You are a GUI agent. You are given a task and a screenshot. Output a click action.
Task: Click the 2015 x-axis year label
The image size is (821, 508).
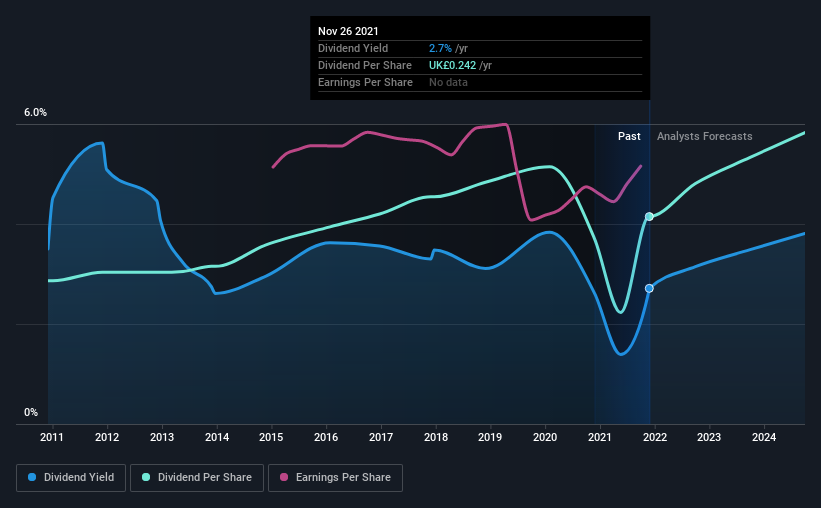[271, 437]
